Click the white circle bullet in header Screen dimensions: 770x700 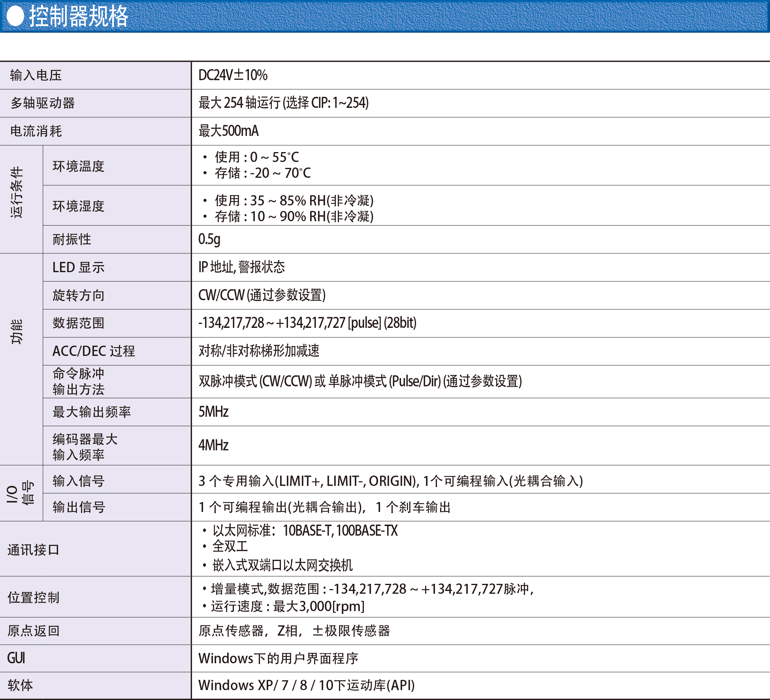tap(16, 17)
